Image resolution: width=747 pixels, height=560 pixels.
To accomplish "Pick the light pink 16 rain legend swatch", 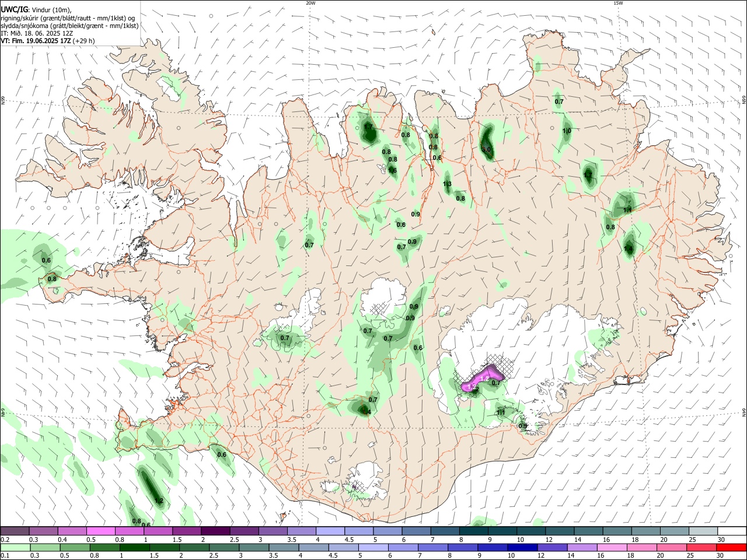I will pyautogui.click(x=611, y=547).
